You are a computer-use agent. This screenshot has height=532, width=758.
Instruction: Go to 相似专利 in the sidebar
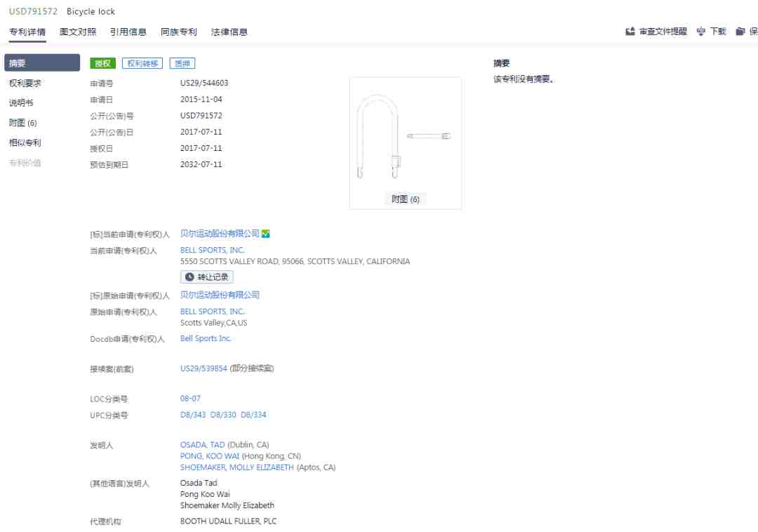[x=25, y=142]
